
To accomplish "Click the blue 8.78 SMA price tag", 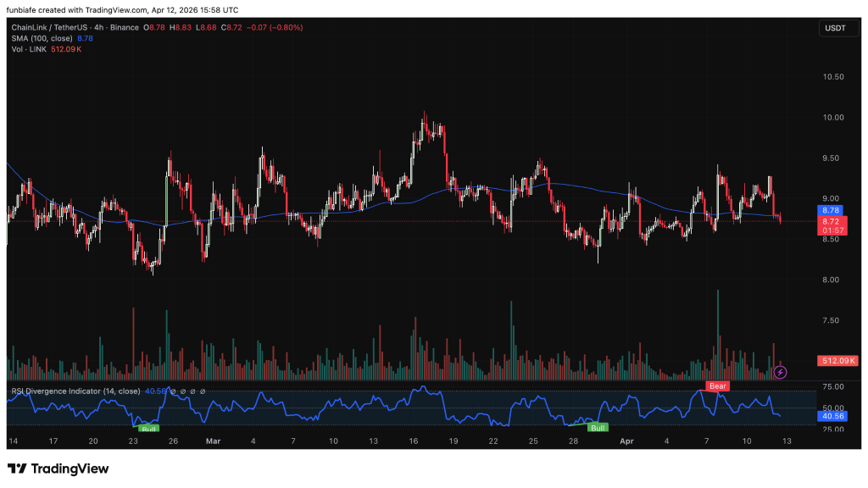I will 830,209.
